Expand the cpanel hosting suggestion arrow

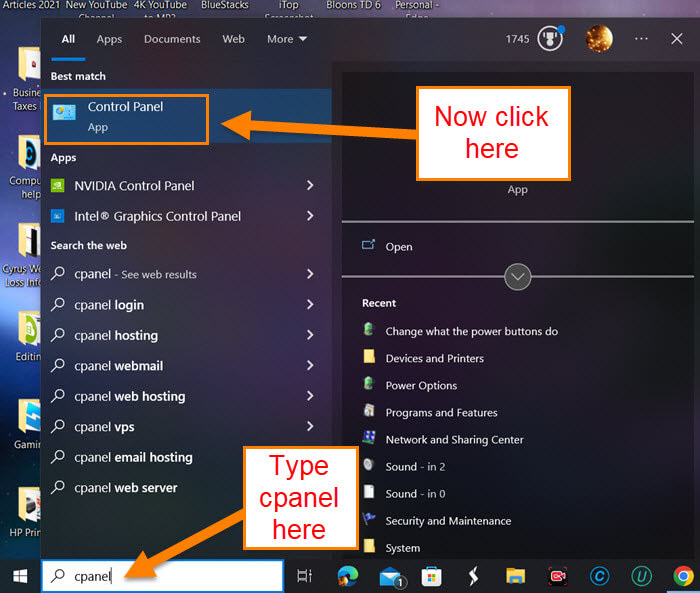coord(310,335)
